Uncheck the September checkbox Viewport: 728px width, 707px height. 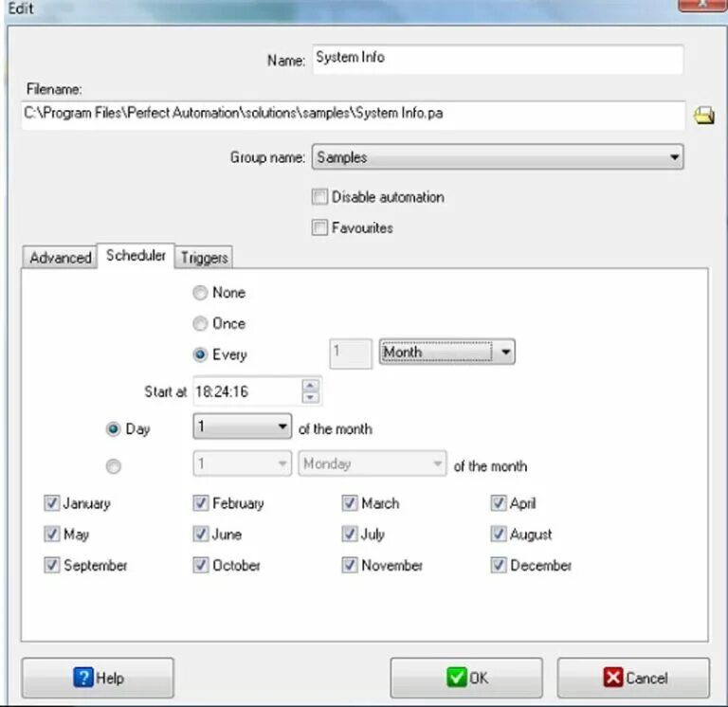click(x=51, y=566)
